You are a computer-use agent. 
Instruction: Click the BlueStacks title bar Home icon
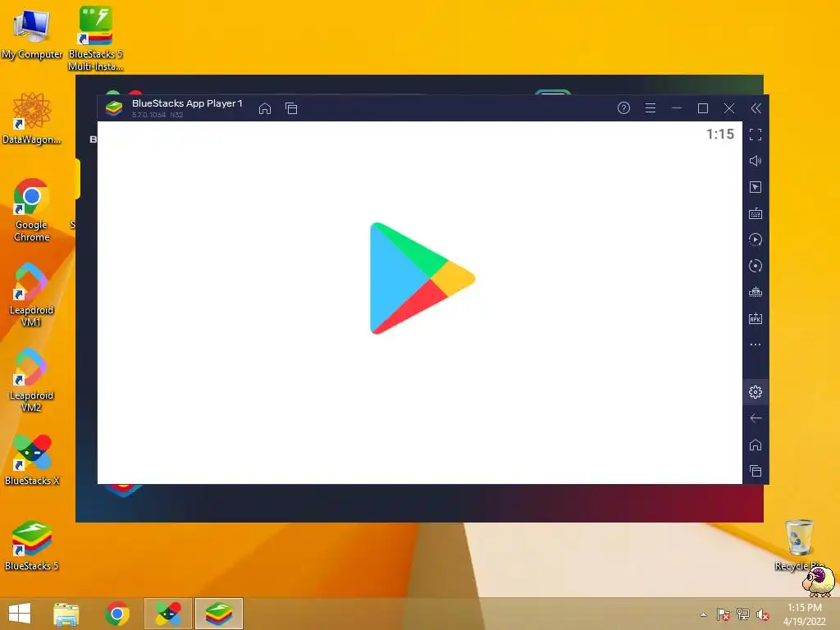click(265, 109)
